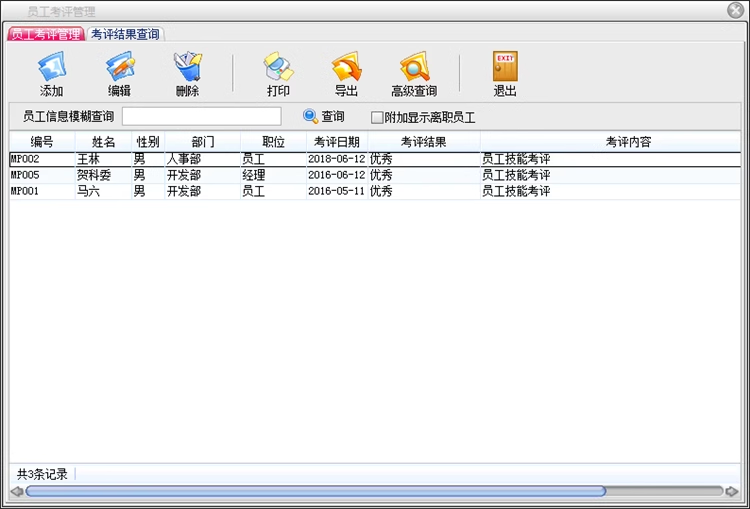Click name cell 王林
This screenshot has height=509, width=750.
103,159
